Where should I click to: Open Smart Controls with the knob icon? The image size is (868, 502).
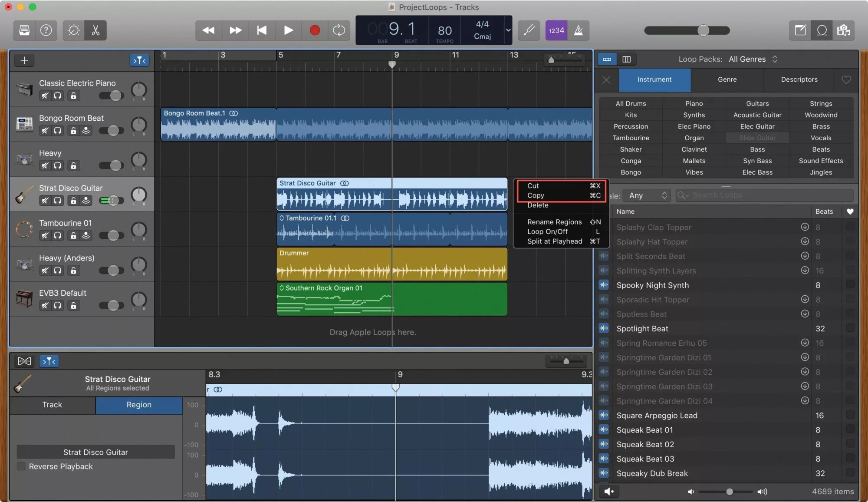(73, 30)
